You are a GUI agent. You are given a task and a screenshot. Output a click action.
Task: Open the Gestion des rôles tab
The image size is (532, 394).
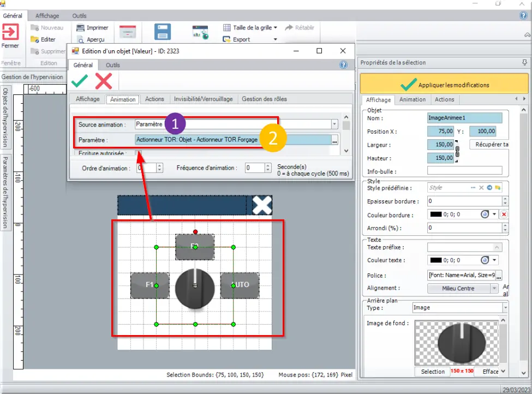pos(264,99)
